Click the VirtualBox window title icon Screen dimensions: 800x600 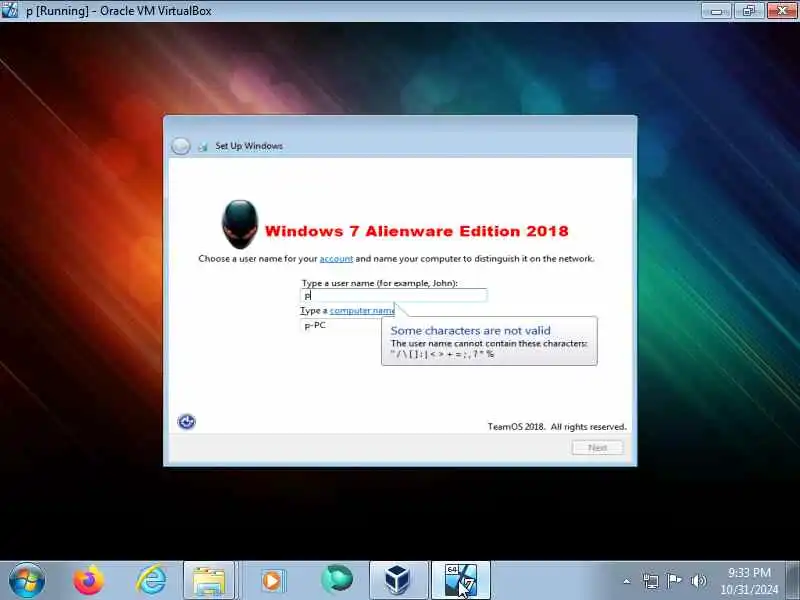click(10, 10)
